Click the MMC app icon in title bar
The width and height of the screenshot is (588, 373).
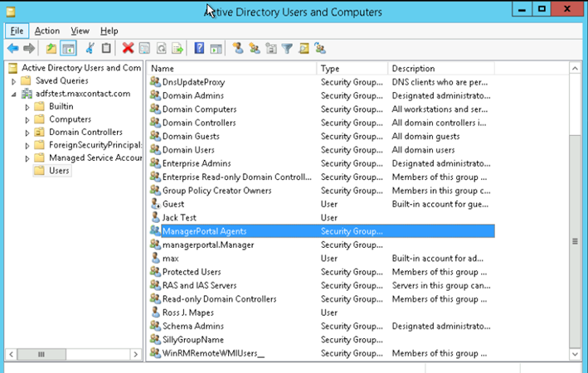pyautogui.click(x=11, y=12)
